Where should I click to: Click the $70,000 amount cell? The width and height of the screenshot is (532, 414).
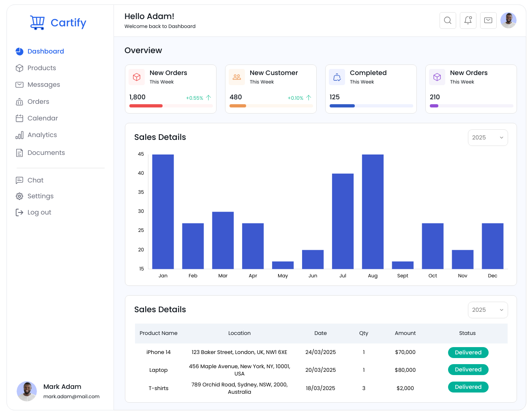coord(405,352)
